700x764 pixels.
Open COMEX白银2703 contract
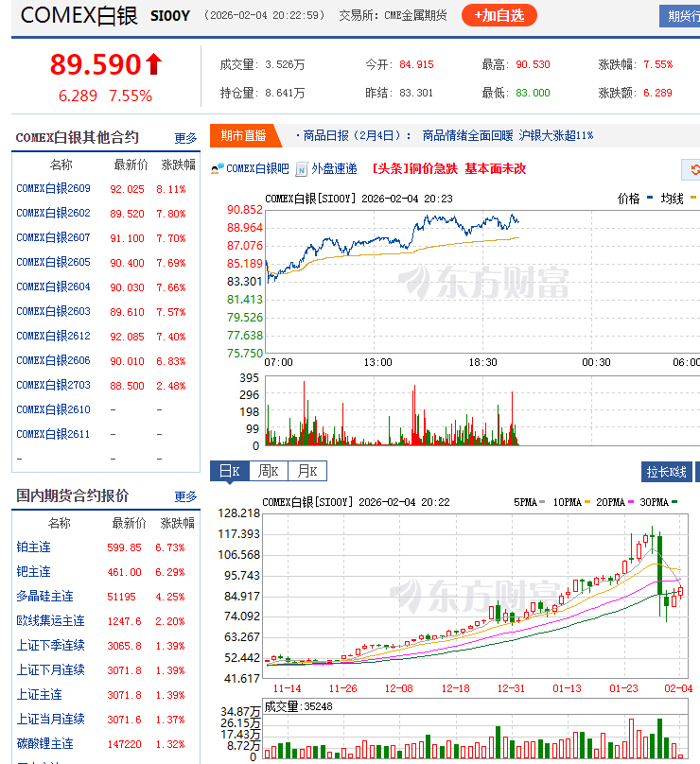53,386
